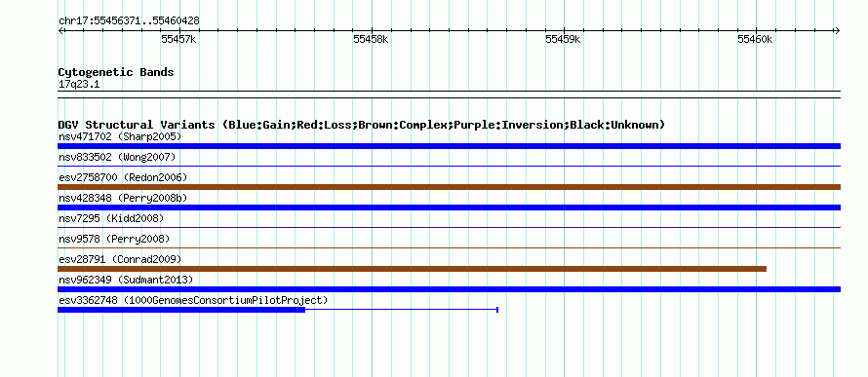
Task: Select the blue nsv962349 gain bar
Action: tap(449, 289)
